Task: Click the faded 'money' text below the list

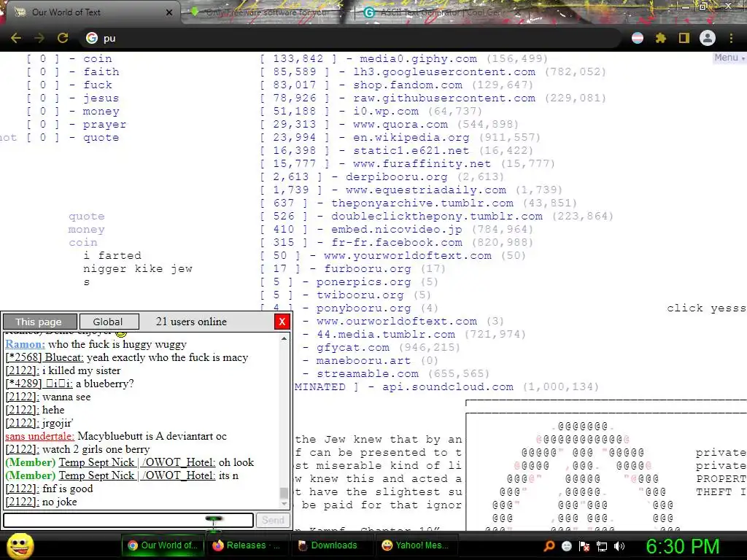Action: coord(86,229)
